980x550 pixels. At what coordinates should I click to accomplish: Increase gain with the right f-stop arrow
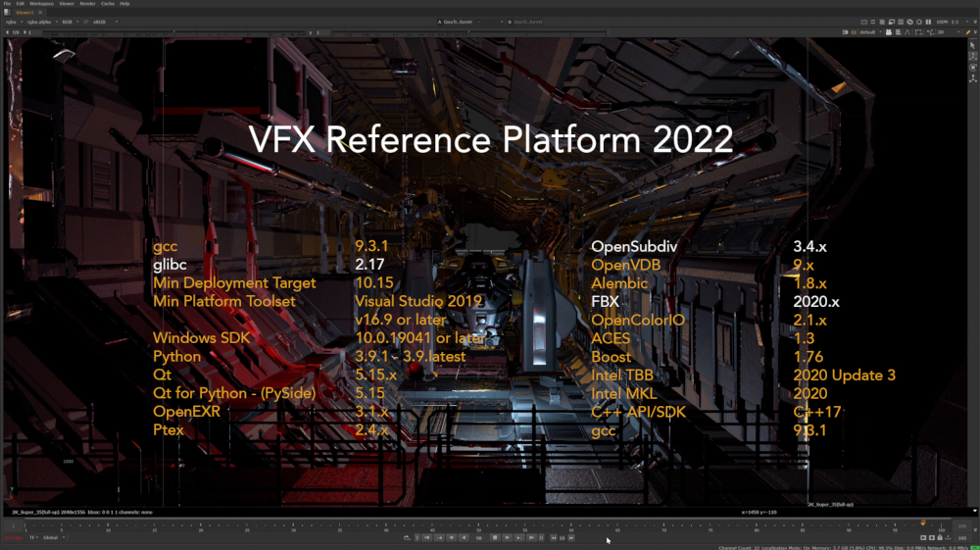point(25,32)
